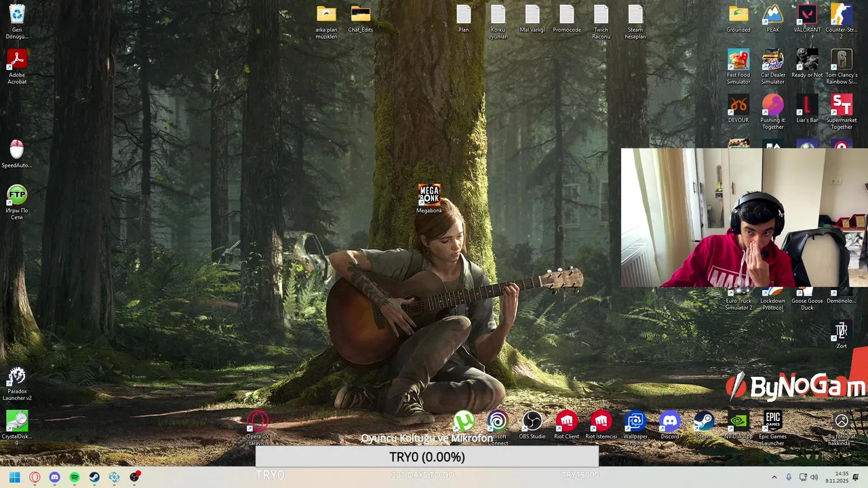This screenshot has width=868, height=488.
Task: Open Discord from the taskbar
Action: point(55,477)
